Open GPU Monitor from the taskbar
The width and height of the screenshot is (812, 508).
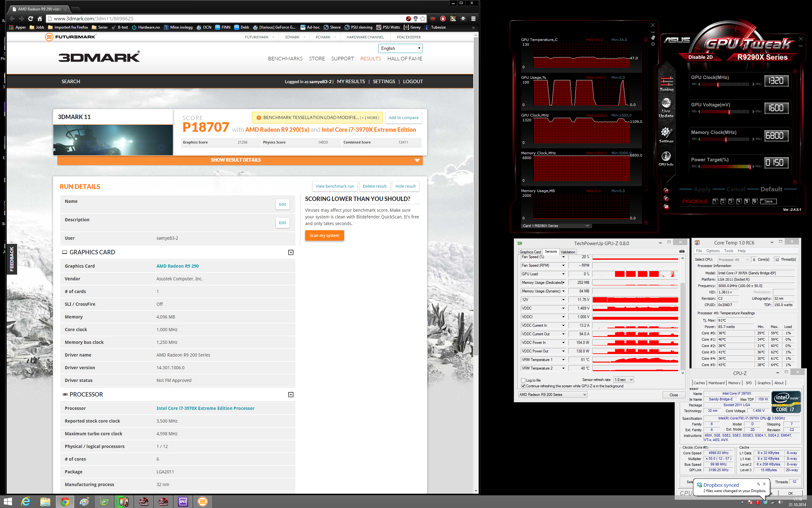click(163, 502)
